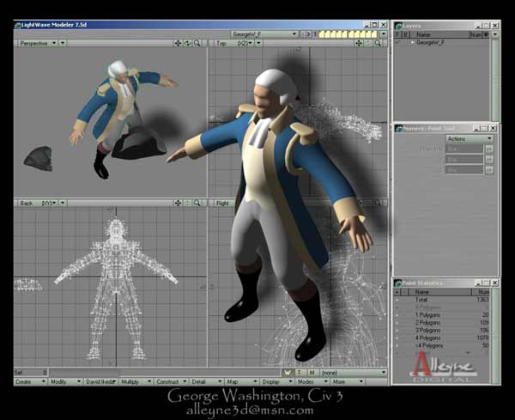Open the Modes menu
515x420 pixels.
point(312,381)
